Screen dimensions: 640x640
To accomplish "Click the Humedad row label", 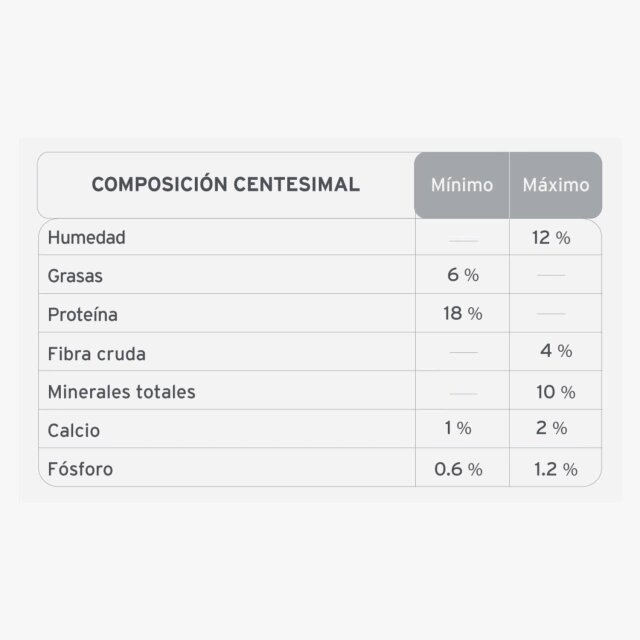I will pyautogui.click(x=87, y=238).
